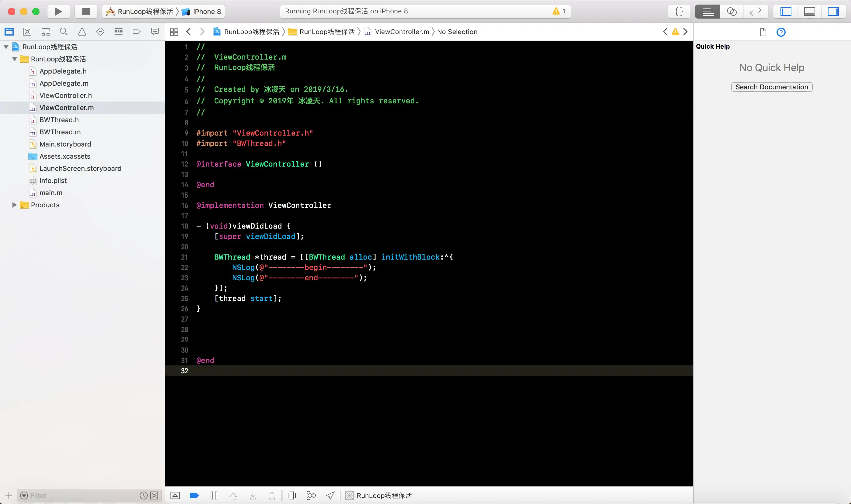Collapse the RunLoop线程保活 project root
Screen dimensions: 851x504
click(6, 47)
